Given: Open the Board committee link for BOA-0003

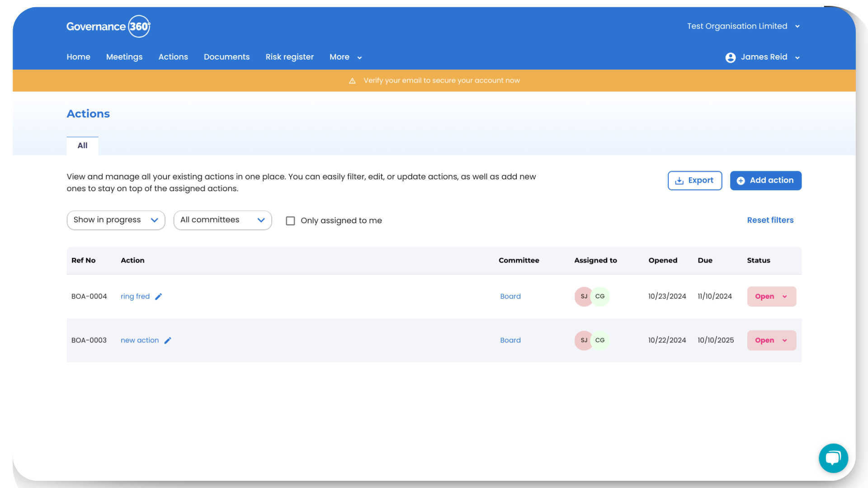Looking at the screenshot, I should click(x=510, y=340).
